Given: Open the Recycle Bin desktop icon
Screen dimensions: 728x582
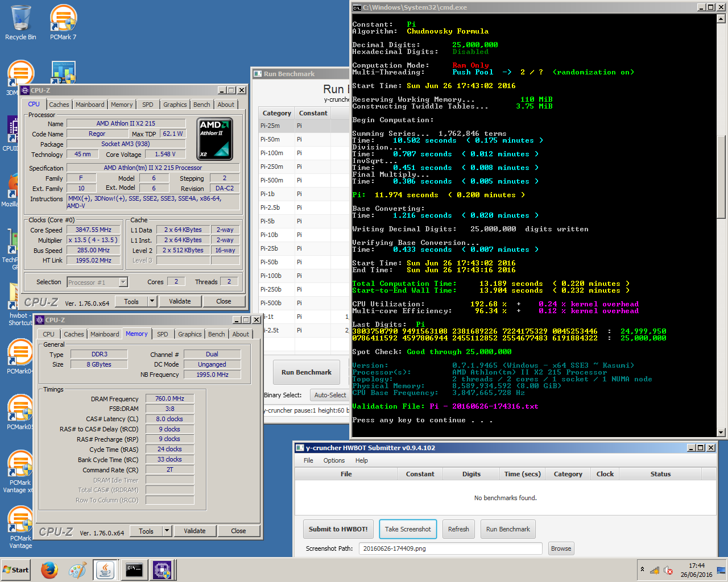Looking at the screenshot, I should click(x=20, y=23).
